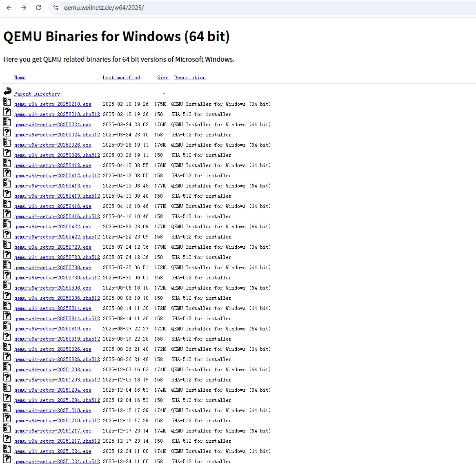Download qemu-w64-setup-20251217.exe installer

53,431
